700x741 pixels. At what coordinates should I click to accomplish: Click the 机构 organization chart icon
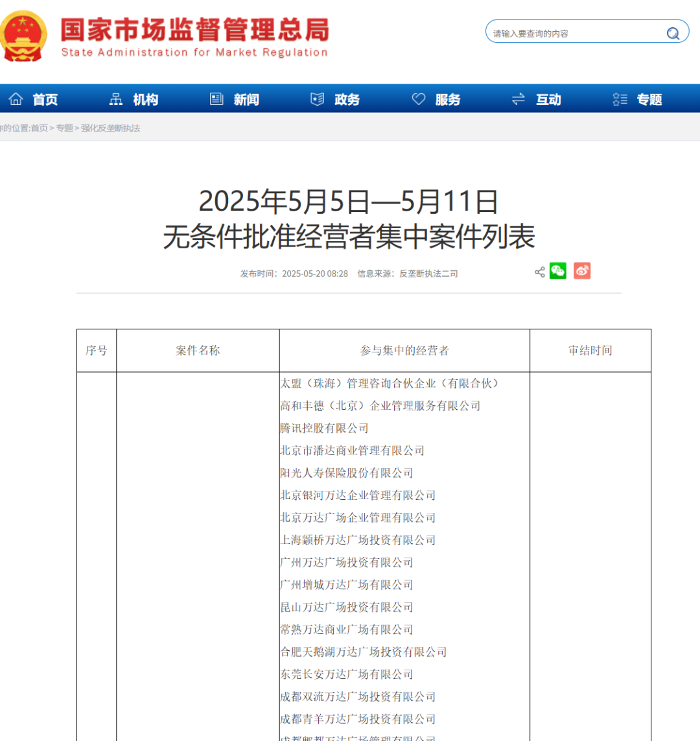116,99
